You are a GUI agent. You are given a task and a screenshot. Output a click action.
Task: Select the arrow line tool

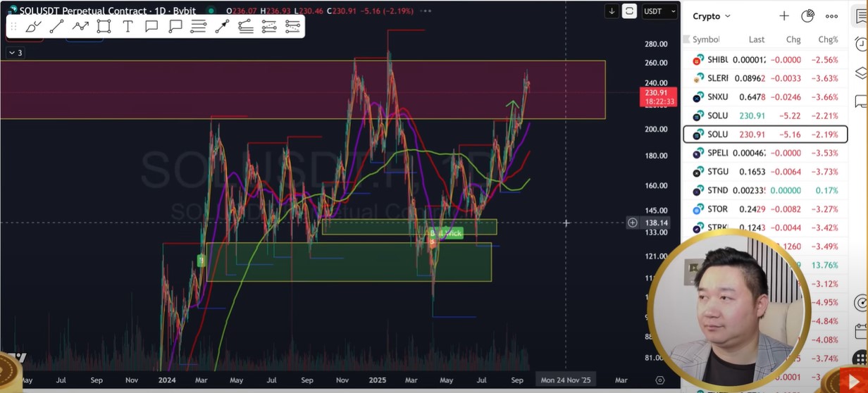tap(222, 27)
